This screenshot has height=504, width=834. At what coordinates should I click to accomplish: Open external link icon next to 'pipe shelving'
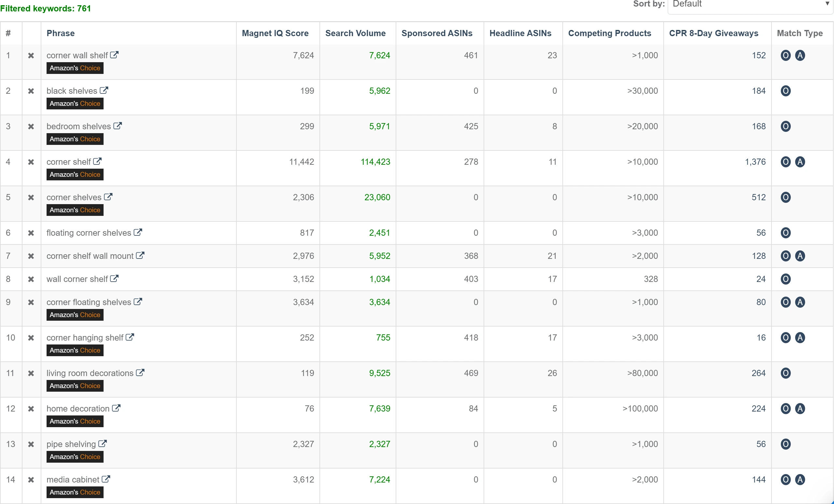click(x=103, y=444)
